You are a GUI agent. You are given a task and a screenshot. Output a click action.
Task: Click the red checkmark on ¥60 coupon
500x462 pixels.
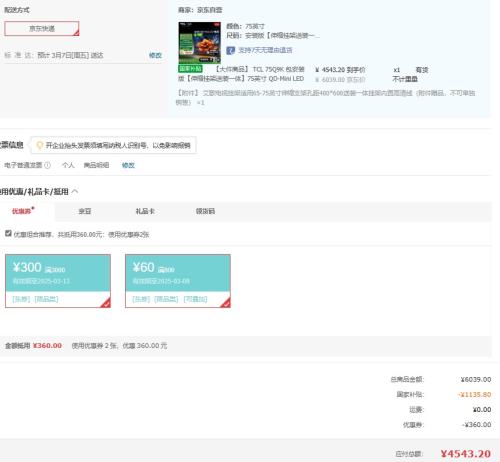(226, 303)
